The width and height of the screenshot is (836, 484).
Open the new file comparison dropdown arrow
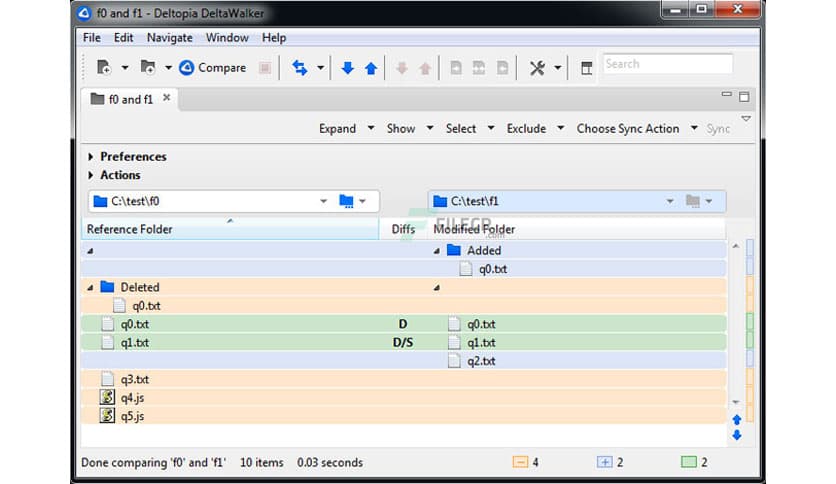tap(125, 68)
